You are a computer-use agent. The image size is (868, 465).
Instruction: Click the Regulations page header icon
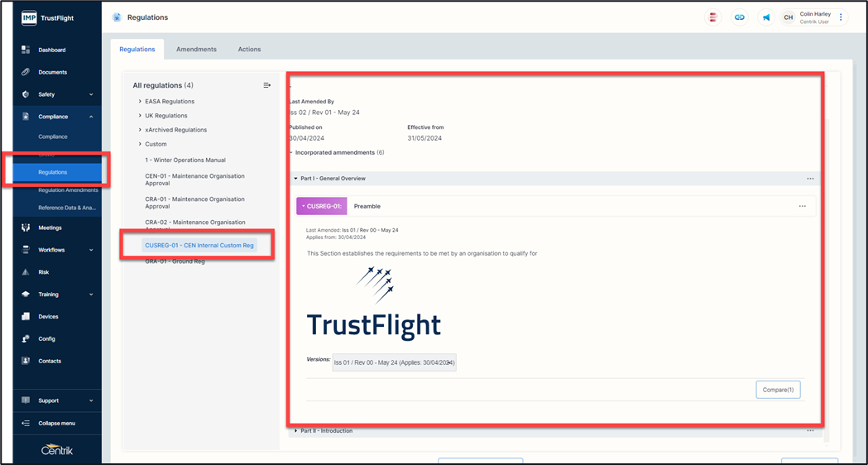coord(117,17)
